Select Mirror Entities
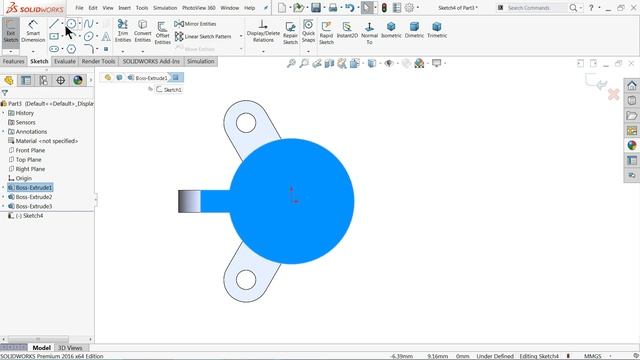The image size is (640, 360). [x=196, y=24]
